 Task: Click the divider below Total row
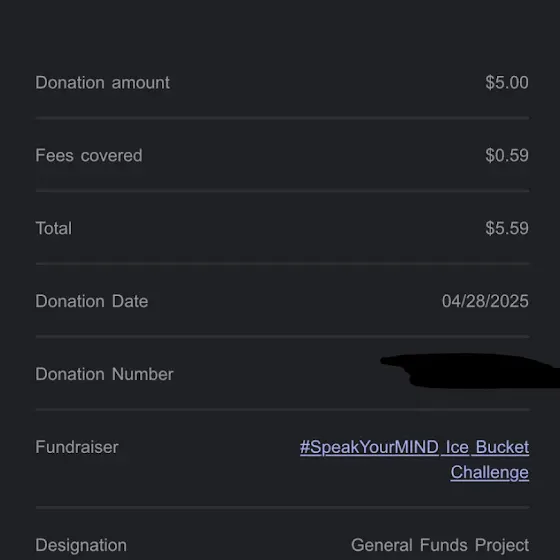point(282,264)
